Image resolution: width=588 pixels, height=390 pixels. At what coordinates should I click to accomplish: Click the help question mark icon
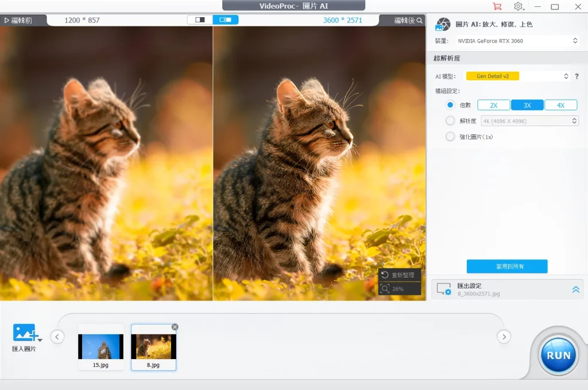(576, 76)
